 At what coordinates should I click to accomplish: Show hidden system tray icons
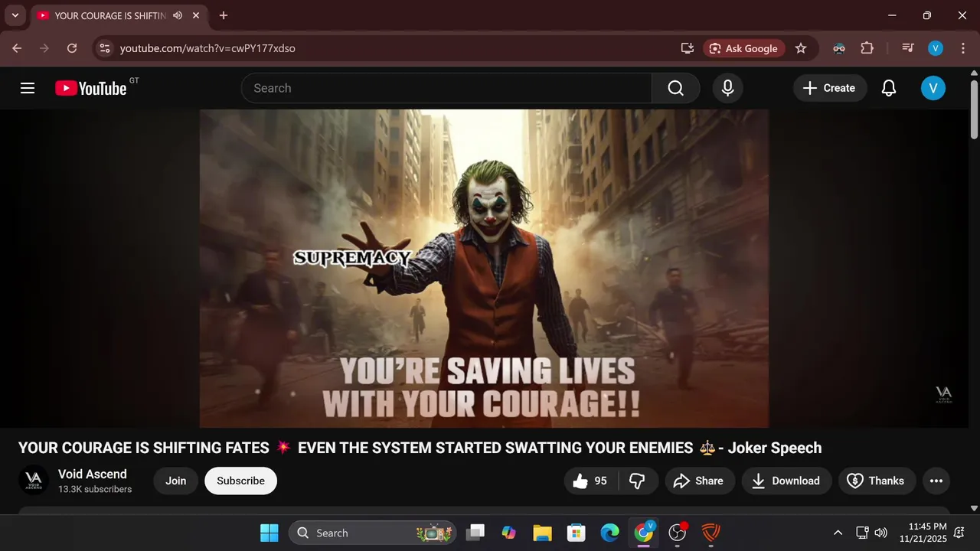(x=838, y=533)
